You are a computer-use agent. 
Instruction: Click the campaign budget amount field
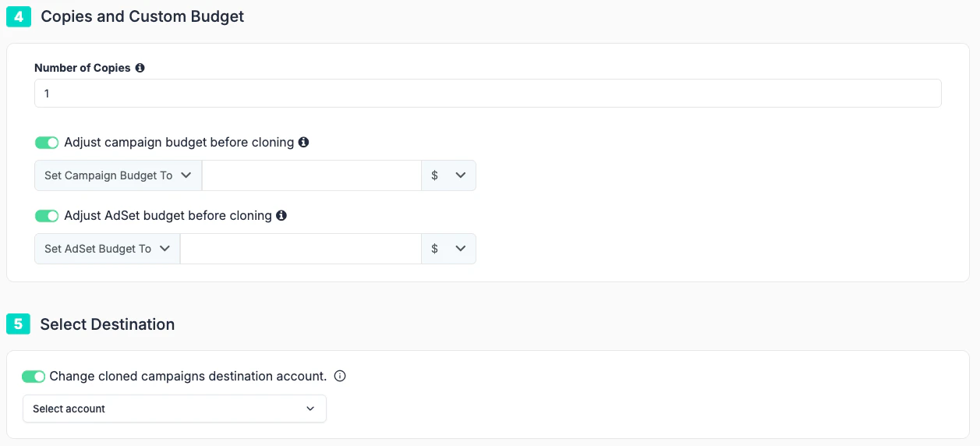coord(312,175)
